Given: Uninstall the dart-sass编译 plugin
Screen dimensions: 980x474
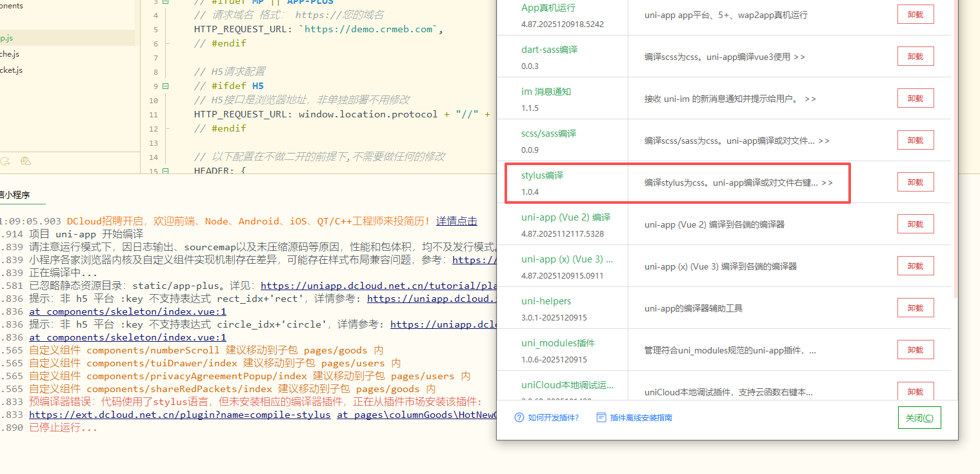Looking at the screenshot, I should pos(915,57).
